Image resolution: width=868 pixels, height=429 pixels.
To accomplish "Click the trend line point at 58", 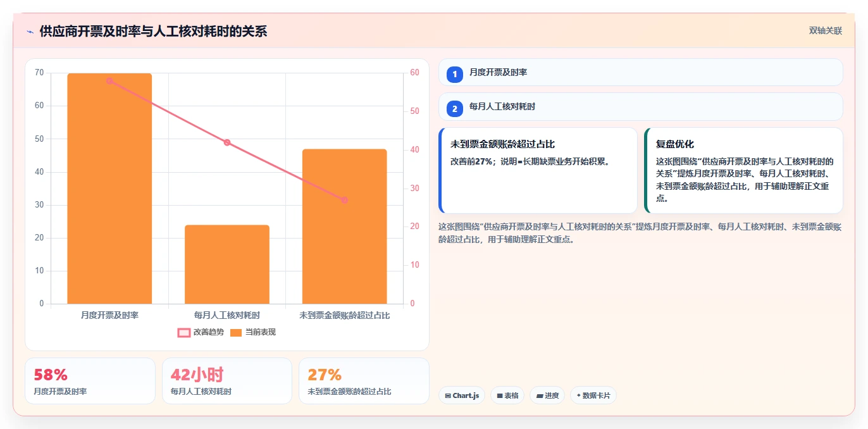I will 109,81.
